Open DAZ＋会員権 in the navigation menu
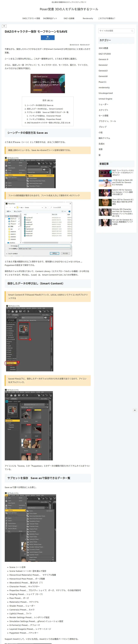Viewport: 138px width, 644px height. 69,18
